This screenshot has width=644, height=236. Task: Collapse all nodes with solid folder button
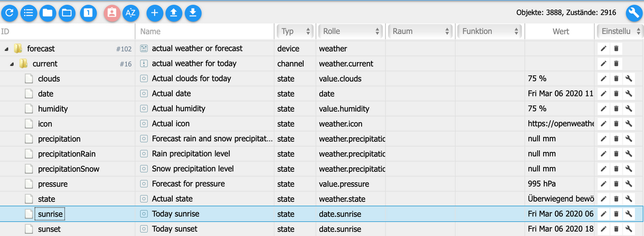[47, 12]
